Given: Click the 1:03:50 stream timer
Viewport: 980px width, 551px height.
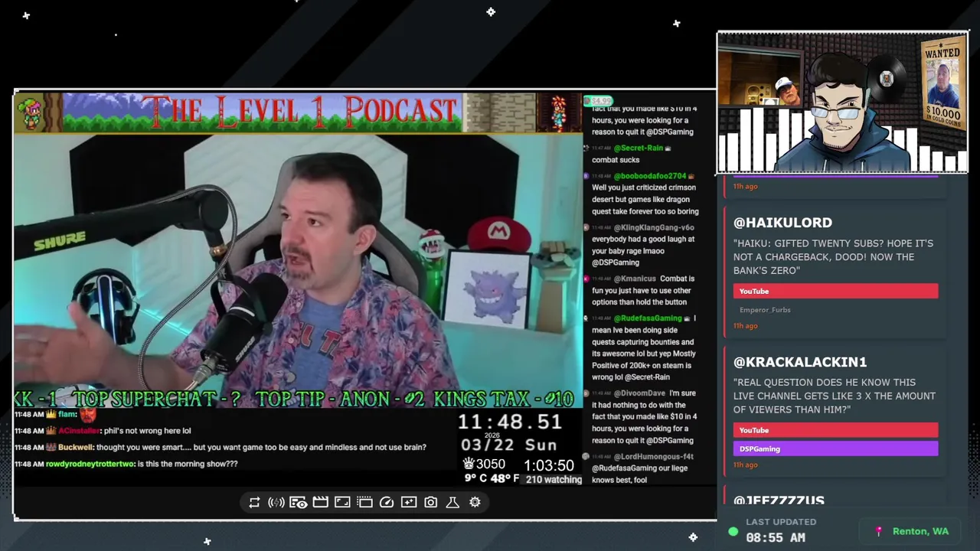Looking at the screenshot, I should [x=549, y=465].
